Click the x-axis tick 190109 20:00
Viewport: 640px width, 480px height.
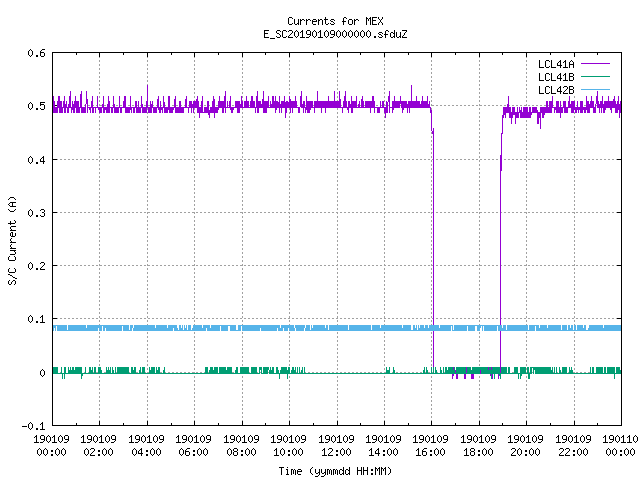(525, 446)
